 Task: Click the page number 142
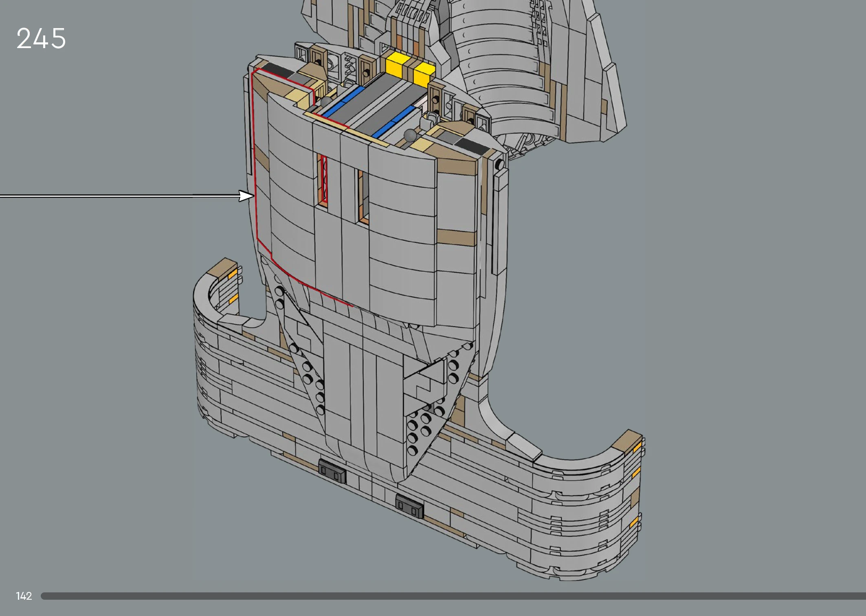tap(24, 596)
